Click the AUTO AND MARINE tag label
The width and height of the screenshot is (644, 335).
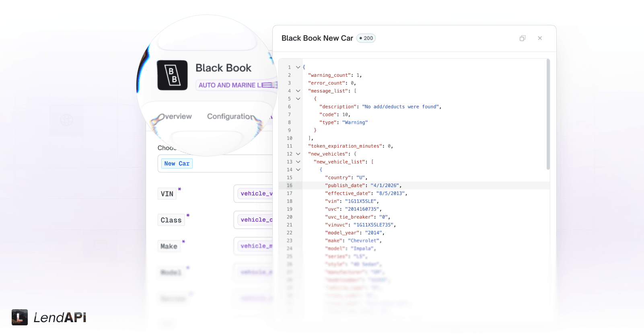(x=236, y=85)
